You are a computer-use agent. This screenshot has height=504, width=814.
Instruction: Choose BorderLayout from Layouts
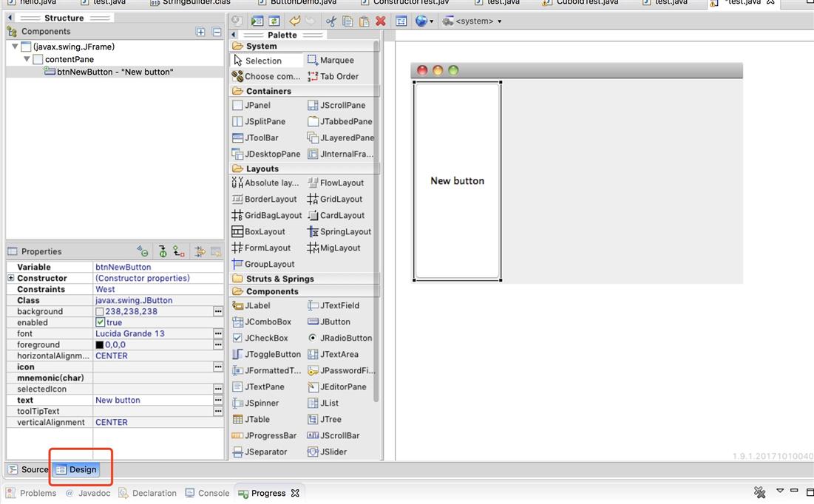click(x=264, y=200)
